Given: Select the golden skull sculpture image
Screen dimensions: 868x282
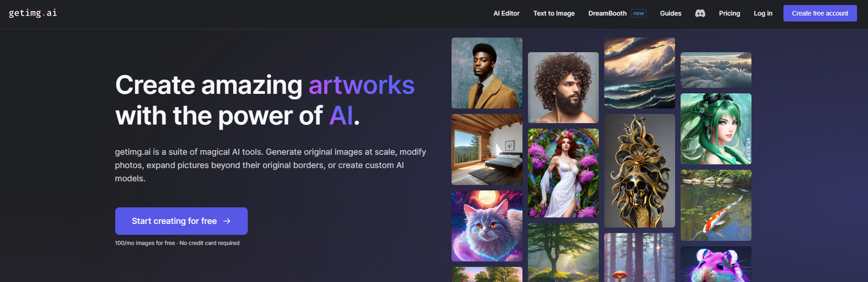Looking at the screenshot, I should coord(639,171).
